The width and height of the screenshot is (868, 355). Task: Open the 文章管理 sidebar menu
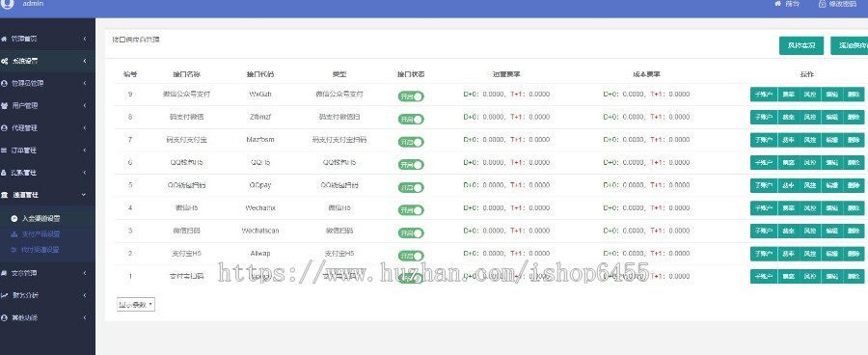coord(47,273)
